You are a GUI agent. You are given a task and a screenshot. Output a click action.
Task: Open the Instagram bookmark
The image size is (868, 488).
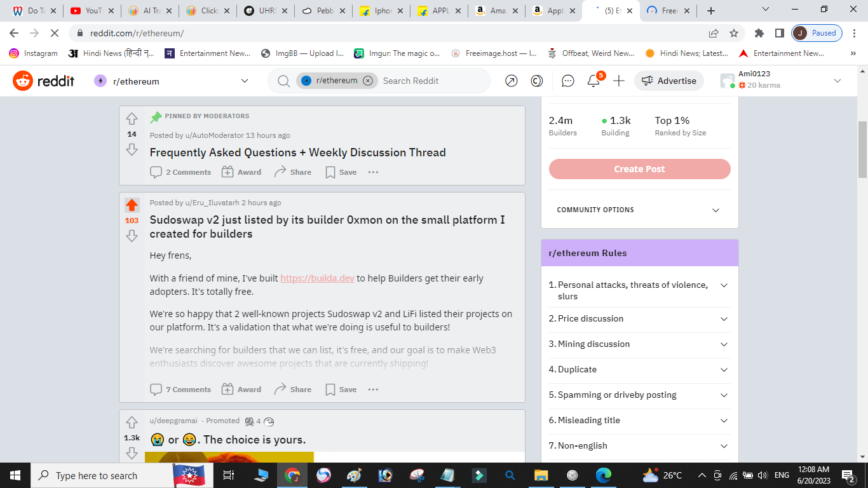pos(34,53)
